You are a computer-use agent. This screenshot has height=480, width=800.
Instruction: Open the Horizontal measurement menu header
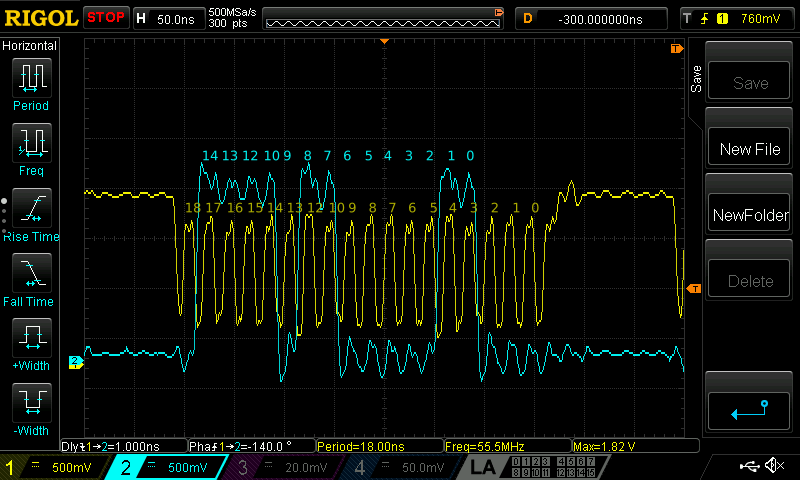click(30, 46)
